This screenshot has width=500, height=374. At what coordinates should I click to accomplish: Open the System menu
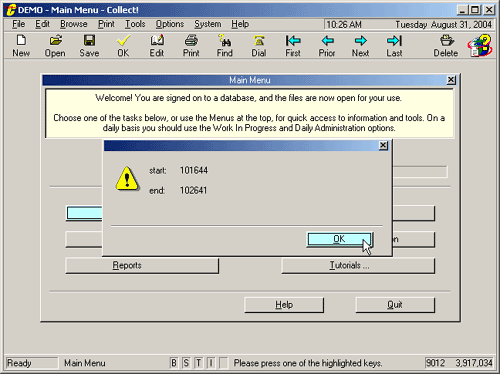point(208,24)
